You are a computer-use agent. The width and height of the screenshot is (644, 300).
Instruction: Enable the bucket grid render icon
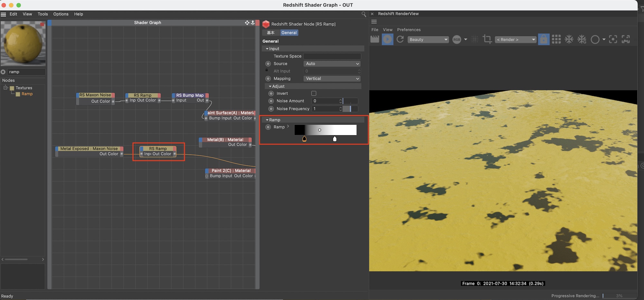[x=556, y=39]
